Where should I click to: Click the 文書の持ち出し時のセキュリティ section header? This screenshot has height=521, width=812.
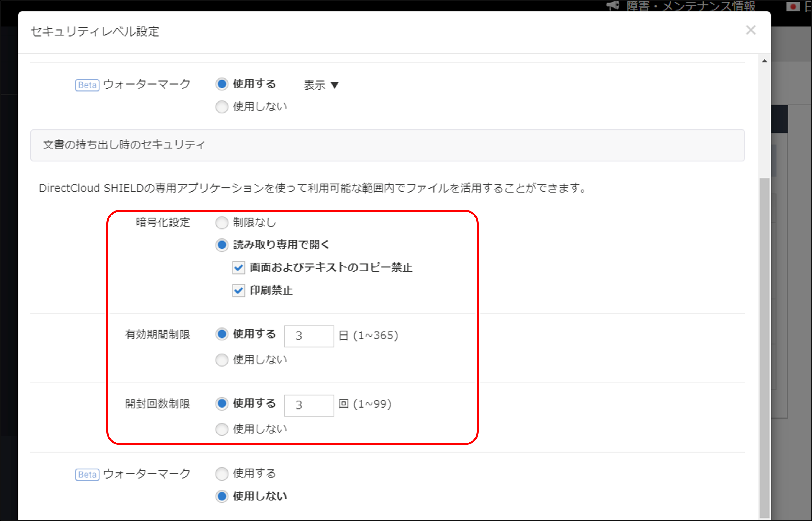pos(124,144)
